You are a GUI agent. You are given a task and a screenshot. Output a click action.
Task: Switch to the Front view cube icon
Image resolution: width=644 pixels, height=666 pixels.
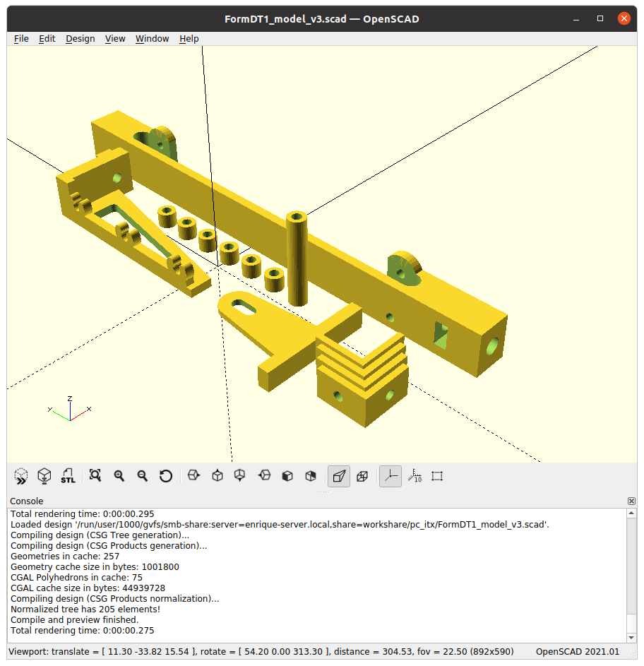287,476
